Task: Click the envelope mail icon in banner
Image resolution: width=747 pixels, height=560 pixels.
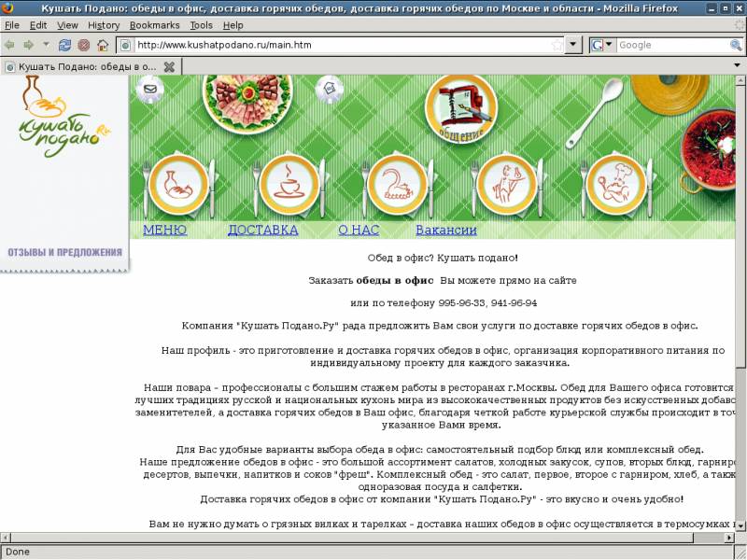Action: click(x=150, y=89)
